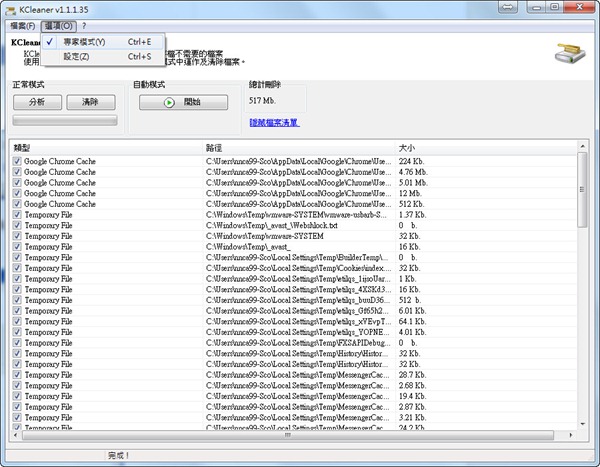Uncheck Temporary File checkbox for Webshlock.txt row
600x467 pixels.
(17, 225)
